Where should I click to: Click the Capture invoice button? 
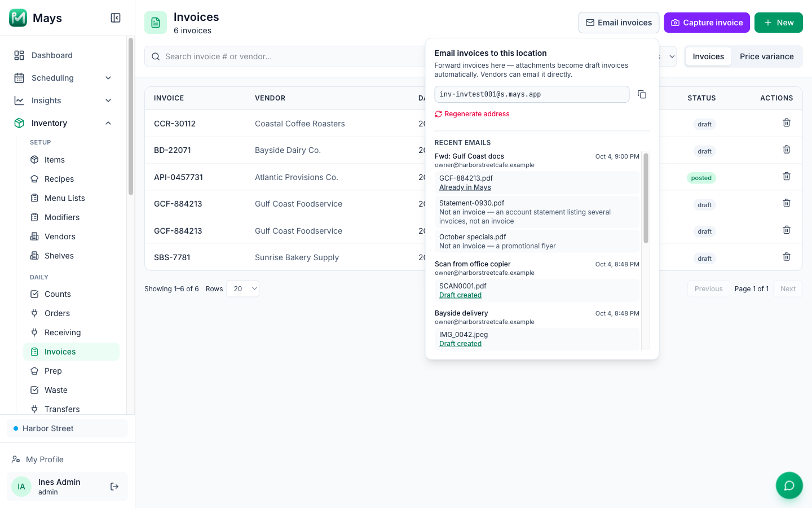click(707, 23)
